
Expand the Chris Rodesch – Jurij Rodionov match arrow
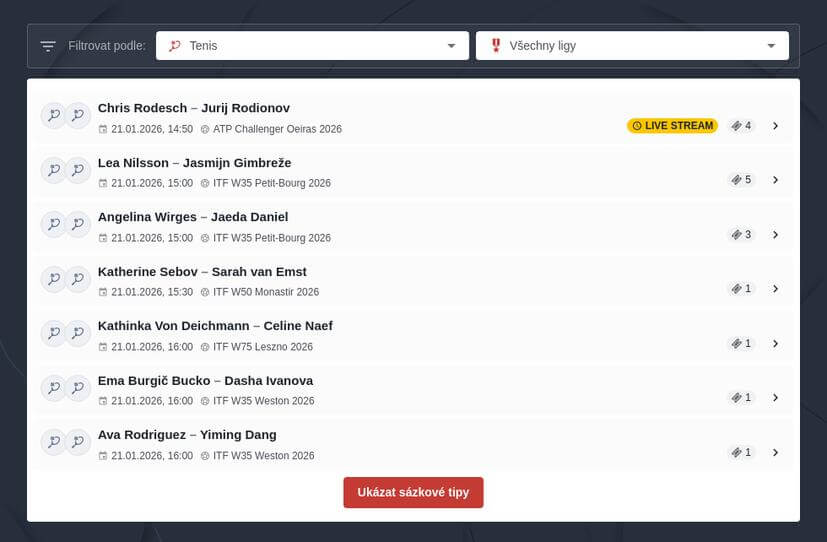(775, 126)
